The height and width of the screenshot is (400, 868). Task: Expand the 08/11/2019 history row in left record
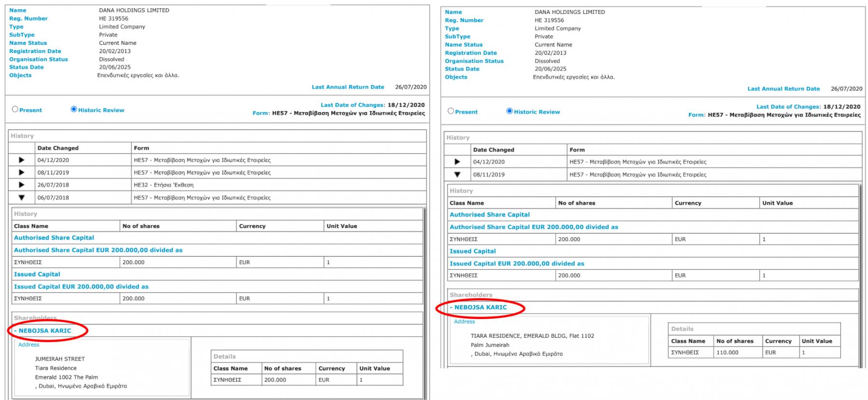[21, 173]
